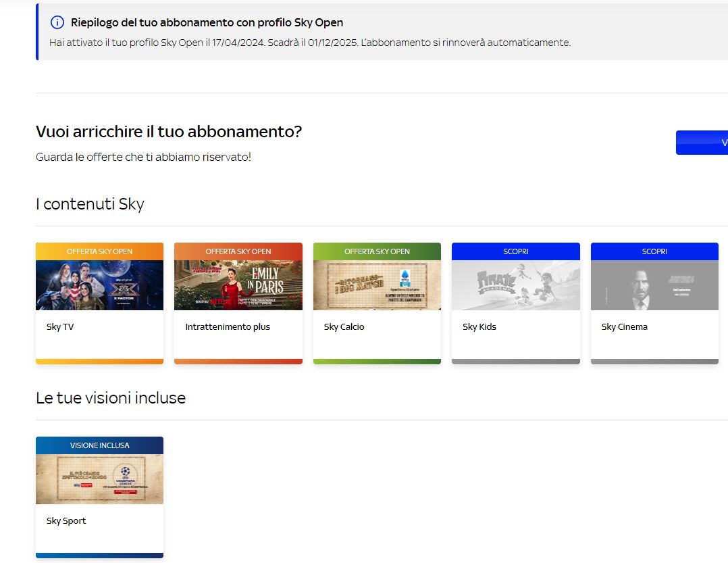Click the Vuoi arricchire il tuo abbonamento heading
728x563 pixels.
click(x=169, y=132)
